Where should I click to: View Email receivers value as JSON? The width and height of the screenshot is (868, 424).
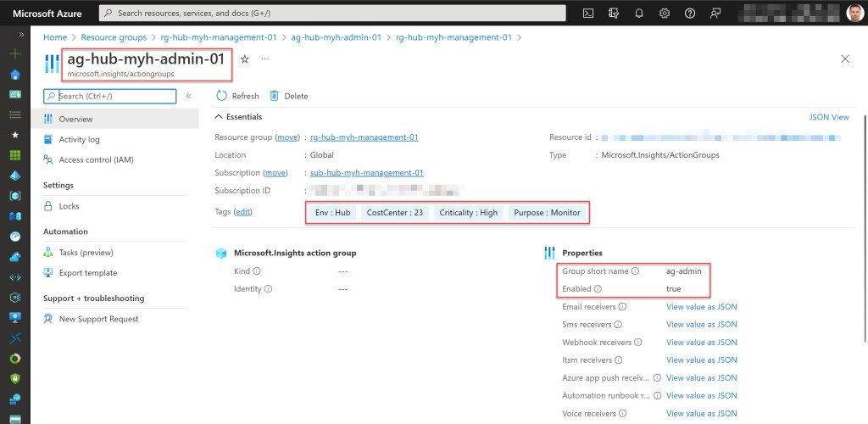pos(701,307)
